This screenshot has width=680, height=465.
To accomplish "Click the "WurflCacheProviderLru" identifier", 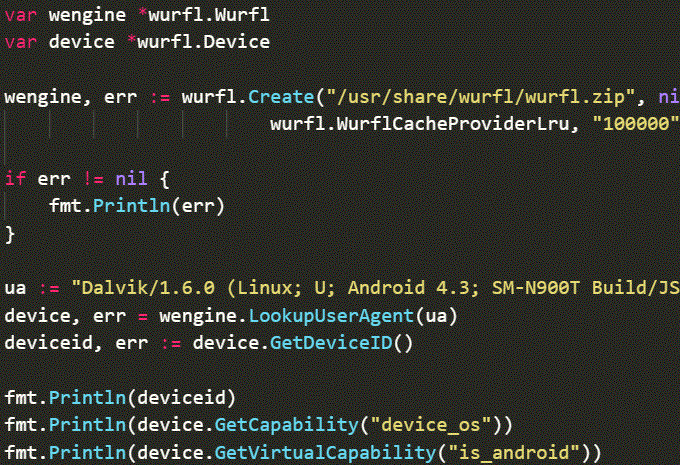I will pos(453,124).
